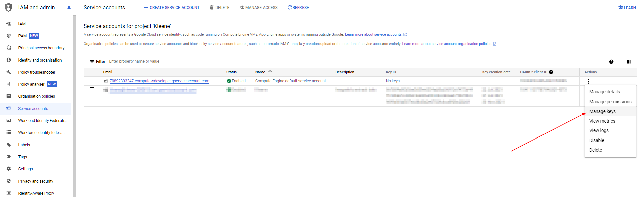Choose Manage keys from actions menu
644x197 pixels.
(x=610, y=111)
